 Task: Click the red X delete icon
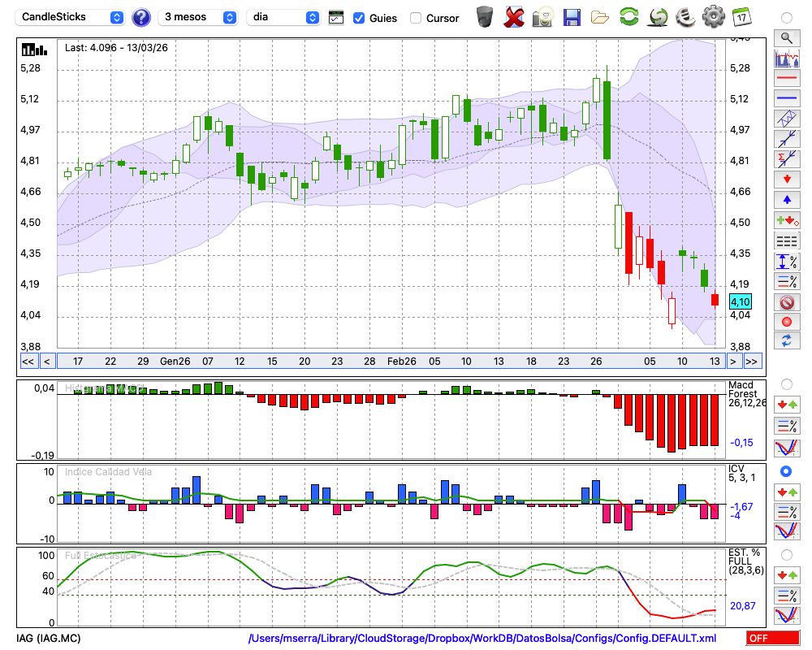[513, 17]
